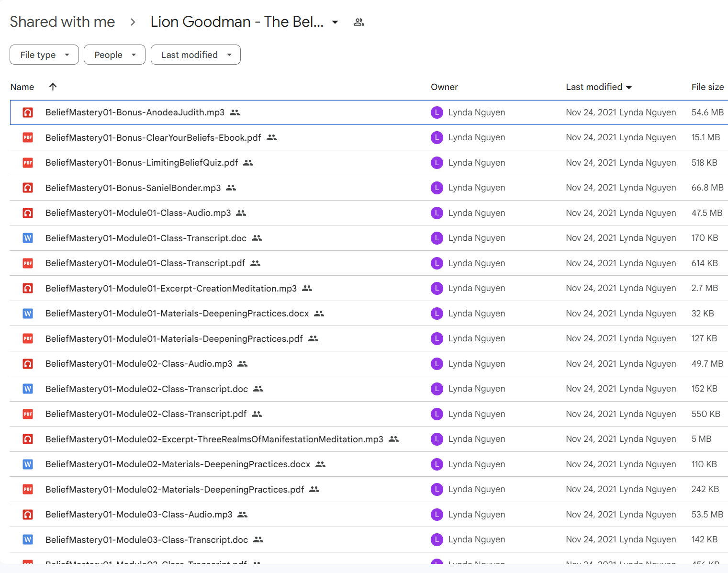Select file BeliefMastery01-Bonus-LimitingBeliefQuiz.pdf
The height and width of the screenshot is (573, 728).
coord(142,163)
